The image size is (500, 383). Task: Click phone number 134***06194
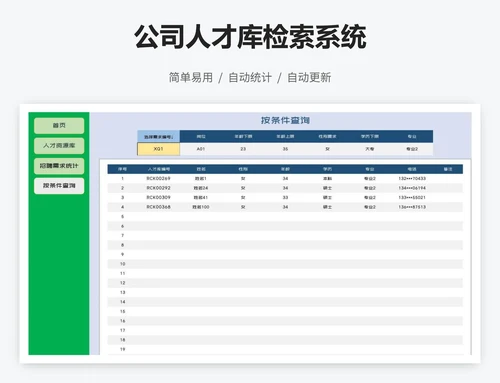tap(412, 188)
